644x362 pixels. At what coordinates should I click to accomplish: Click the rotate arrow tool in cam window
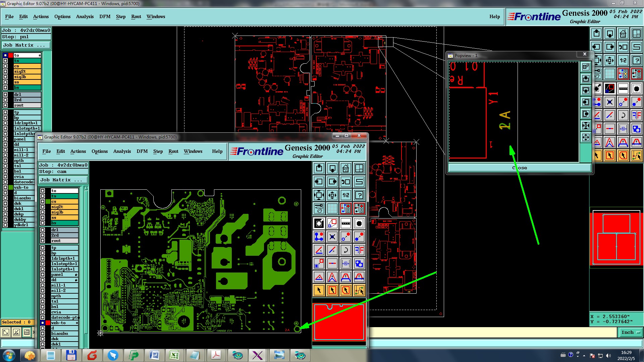(x=345, y=250)
